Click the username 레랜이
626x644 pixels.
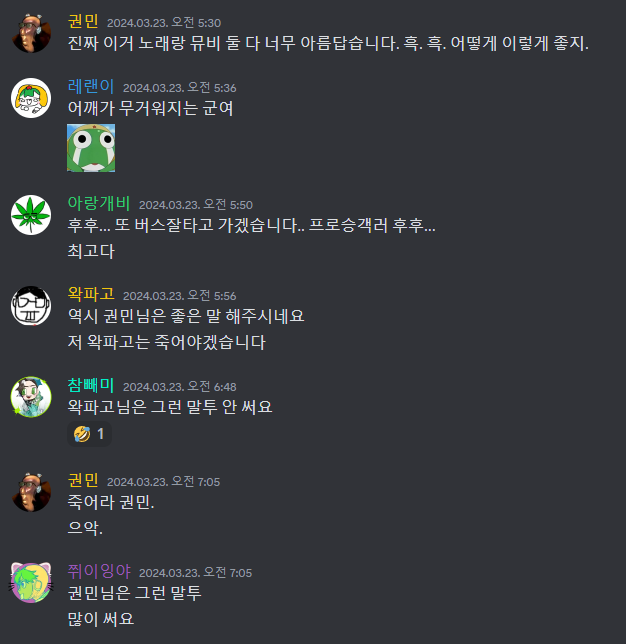coord(91,87)
